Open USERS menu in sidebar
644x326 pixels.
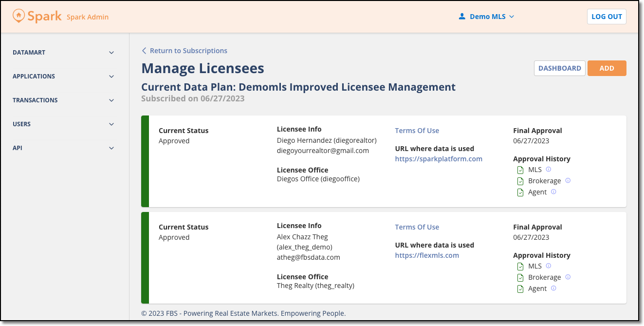(64, 124)
